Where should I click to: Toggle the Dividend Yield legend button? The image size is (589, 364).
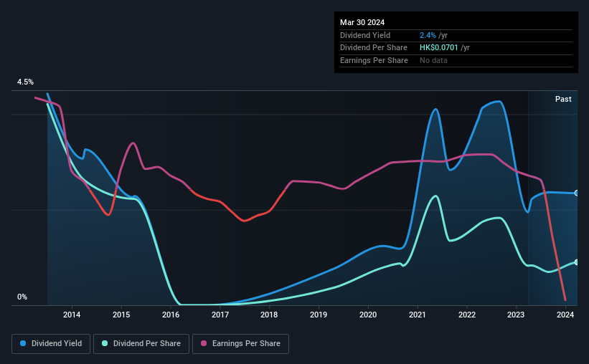tap(51, 344)
